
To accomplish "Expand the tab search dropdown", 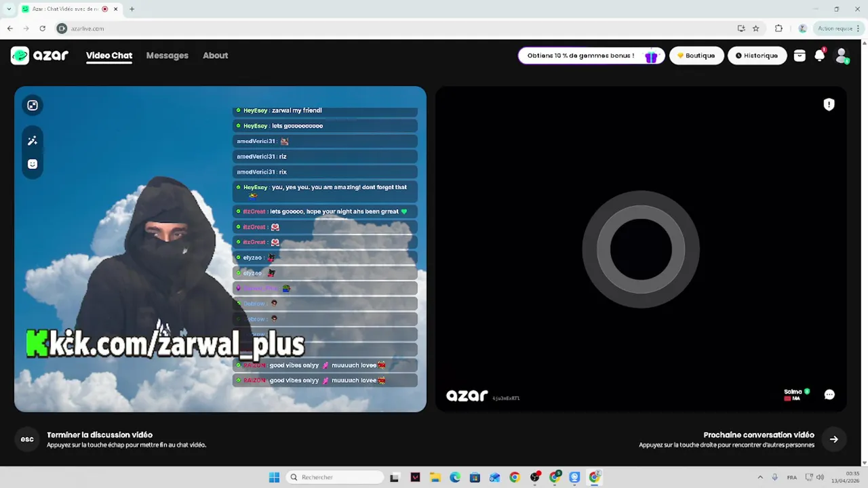I will pyautogui.click(x=9, y=9).
